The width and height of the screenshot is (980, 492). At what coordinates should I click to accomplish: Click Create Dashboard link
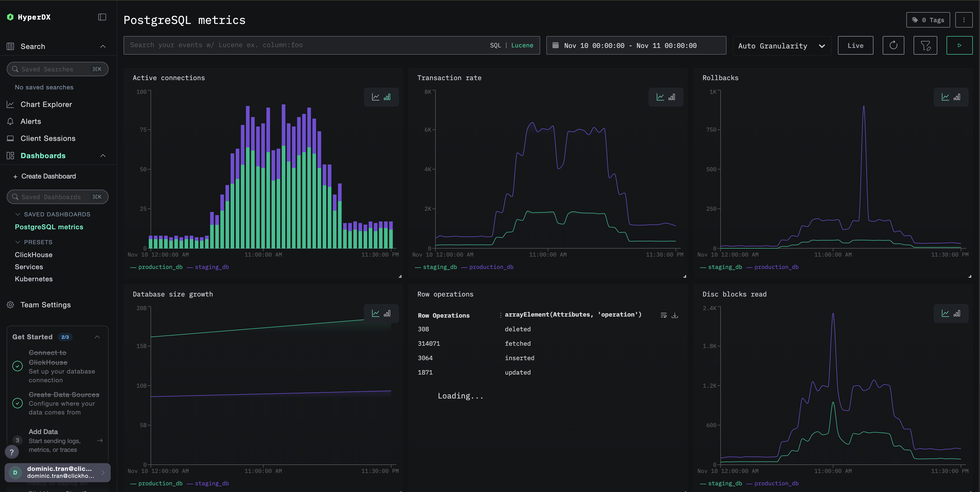coord(48,176)
